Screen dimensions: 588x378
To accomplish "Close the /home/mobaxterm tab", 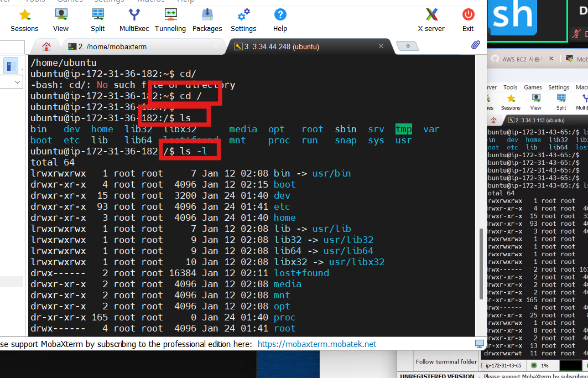I will click(215, 46).
